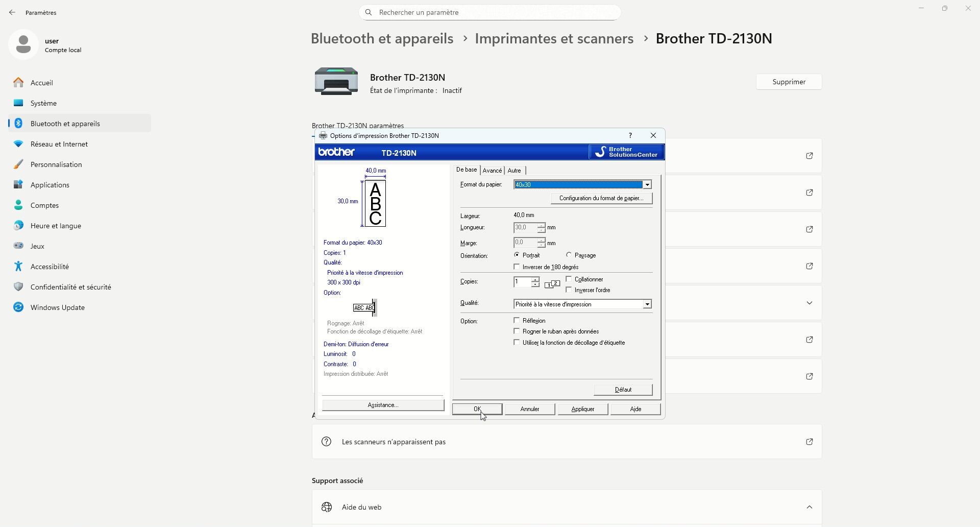Minimize the Paramètres window

coord(921,9)
